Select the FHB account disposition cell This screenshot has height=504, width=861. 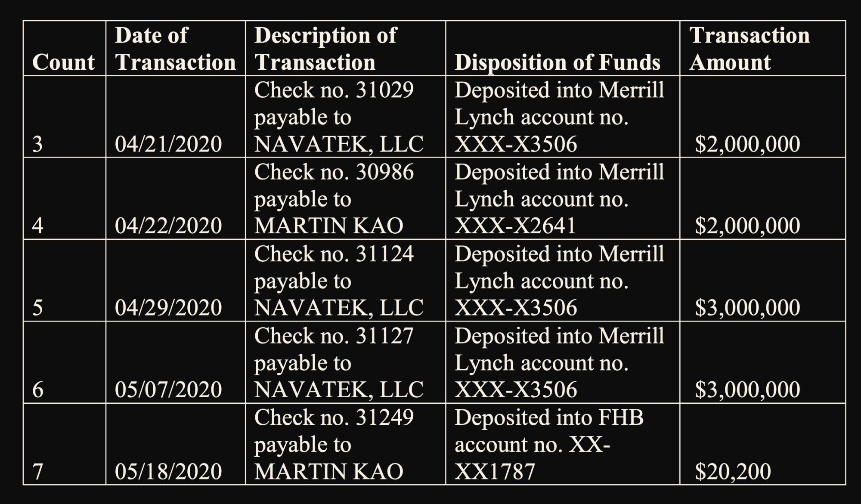tap(549, 444)
